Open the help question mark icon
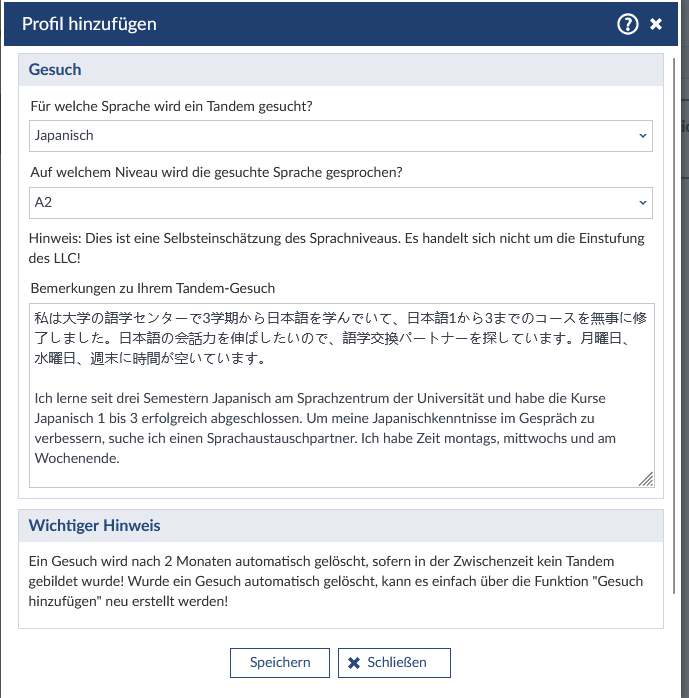 point(627,24)
